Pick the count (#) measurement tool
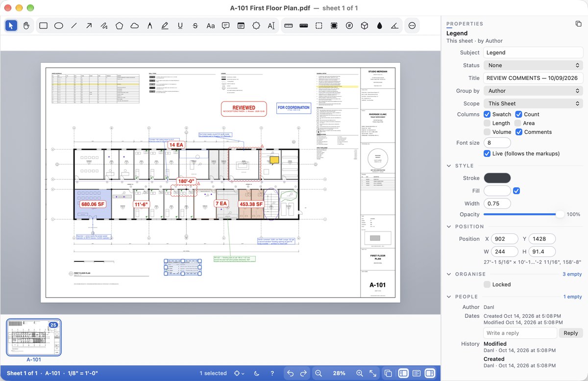Image resolution: width=588 pixels, height=381 pixels. (349, 25)
